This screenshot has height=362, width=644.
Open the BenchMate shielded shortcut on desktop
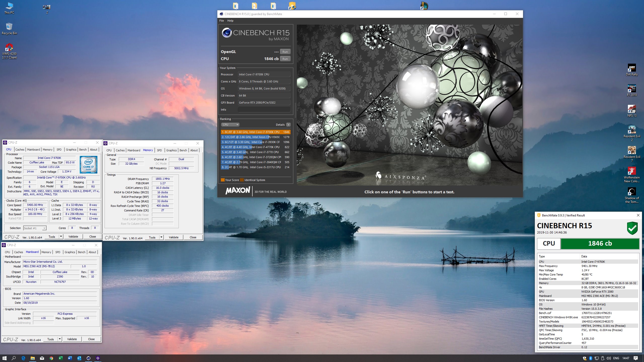coord(292,6)
